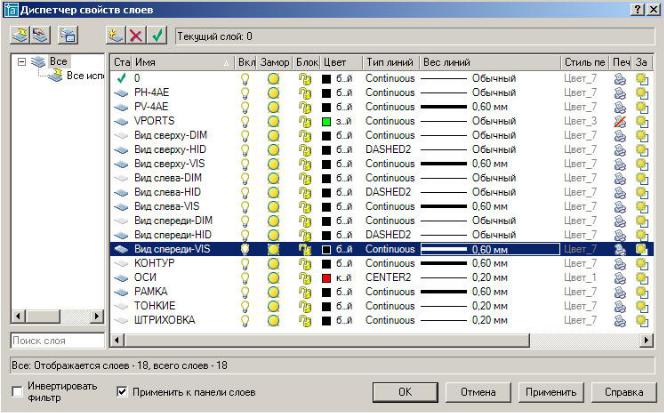Open linetype Continuous for layer РАМКА
664x413 pixels.
pos(390,292)
